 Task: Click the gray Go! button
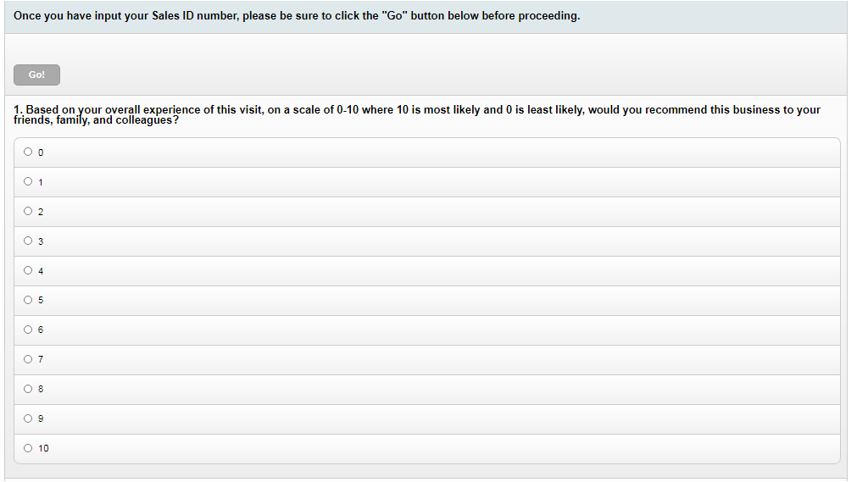coord(36,75)
